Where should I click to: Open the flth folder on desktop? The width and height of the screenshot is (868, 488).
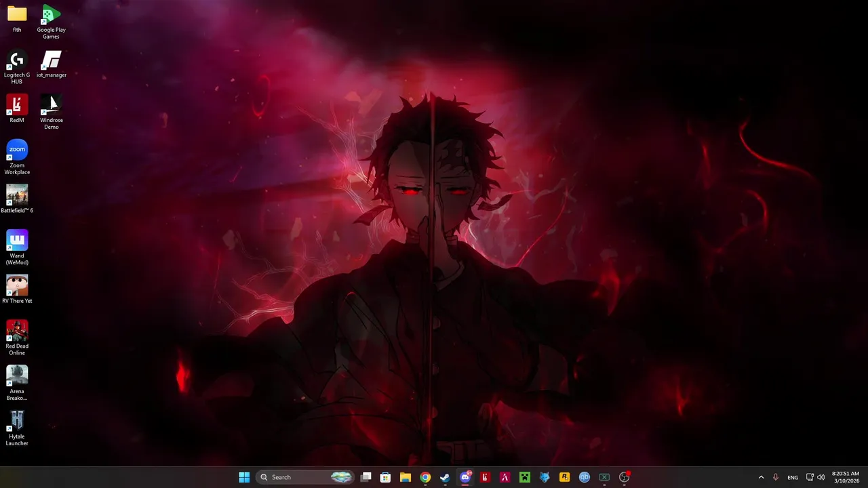17,19
